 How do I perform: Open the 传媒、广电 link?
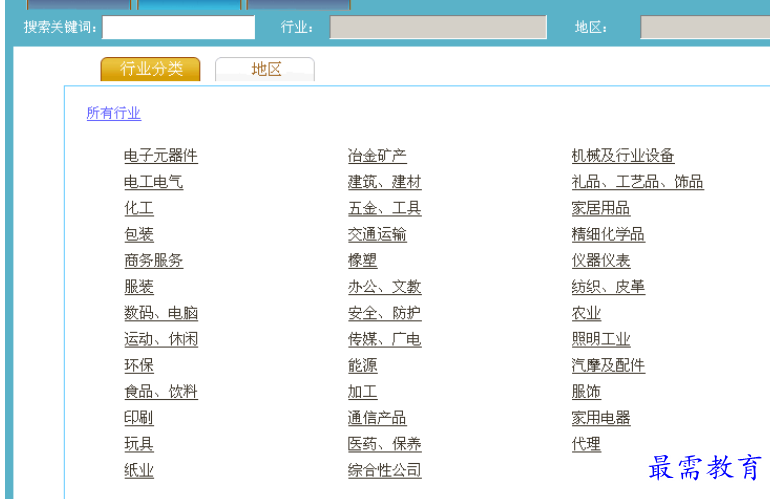click(x=385, y=339)
